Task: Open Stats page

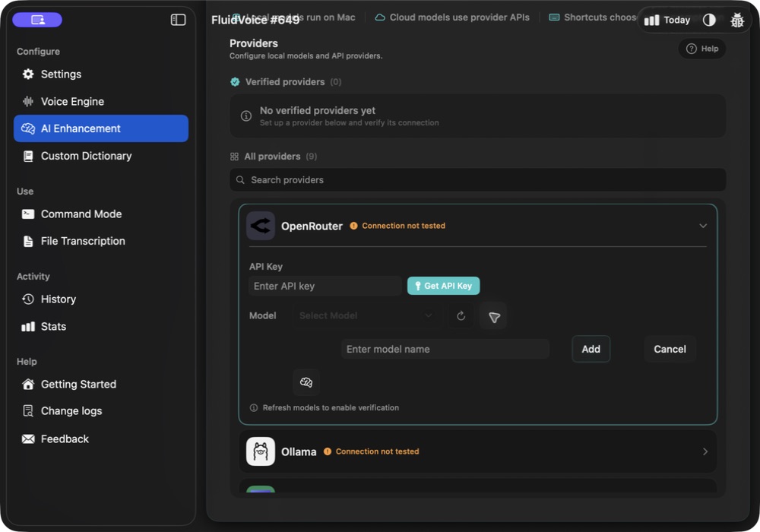Action: click(x=101, y=326)
